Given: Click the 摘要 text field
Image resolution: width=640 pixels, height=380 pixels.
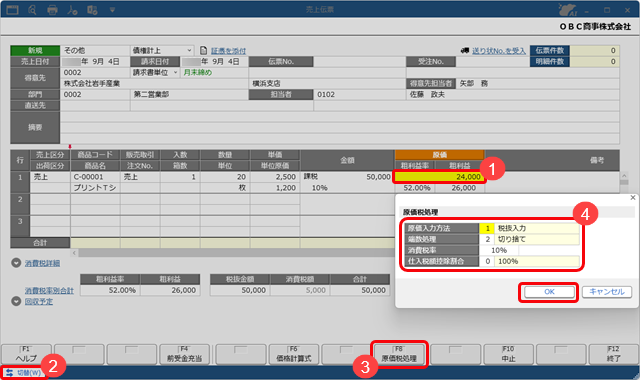Looking at the screenshot, I should pyautogui.click(x=340, y=127).
